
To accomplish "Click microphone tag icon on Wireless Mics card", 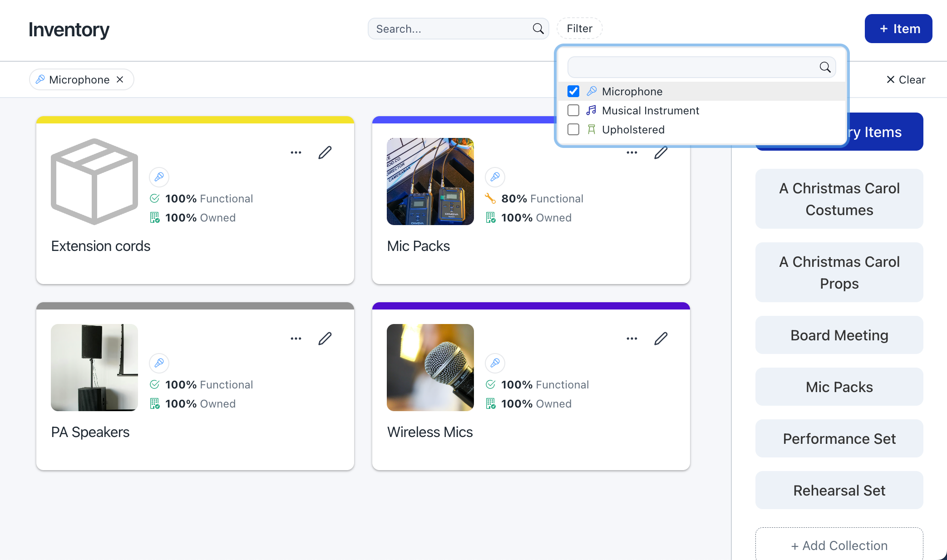I will tap(495, 363).
